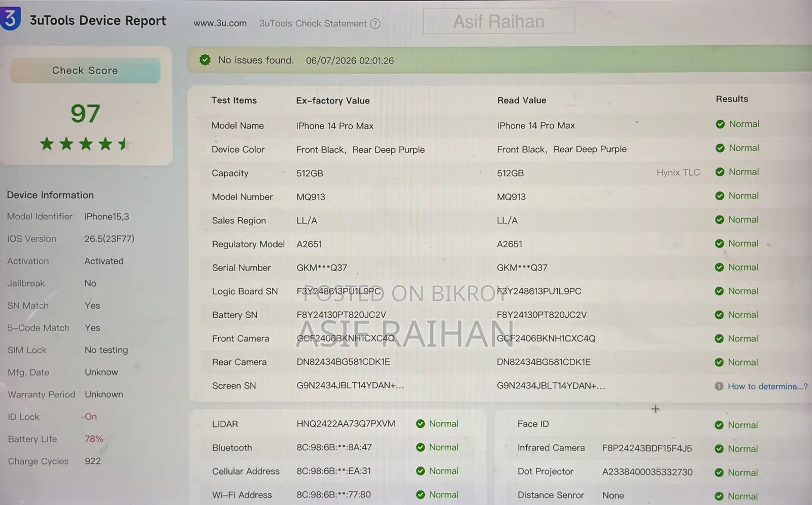The width and height of the screenshot is (812, 505).
Task: Select the Dot Projector serial A2338400035332730
Action: click(648, 472)
